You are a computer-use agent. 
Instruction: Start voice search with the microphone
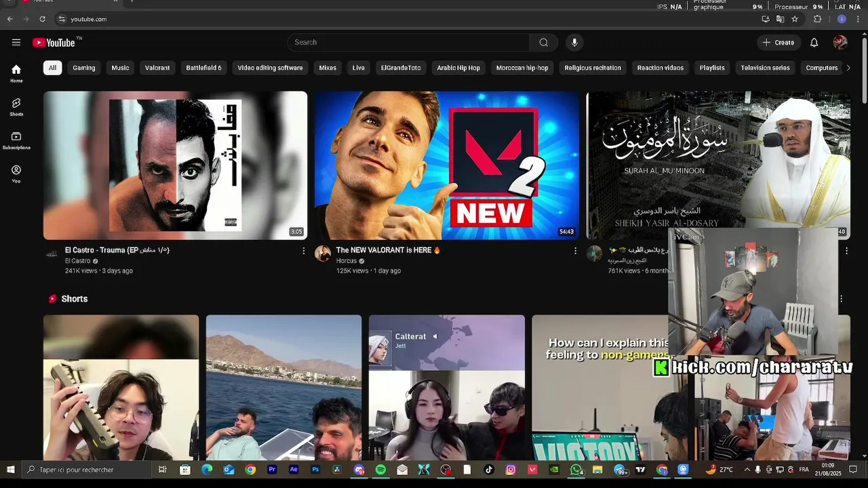click(x=574, y=42)
